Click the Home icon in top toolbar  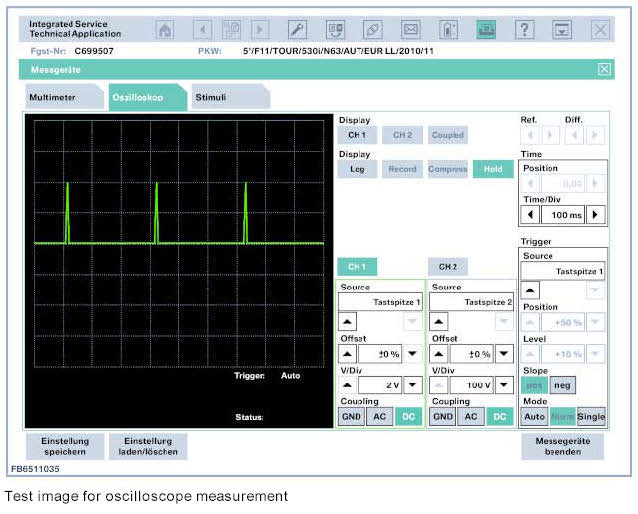point(165,29)
